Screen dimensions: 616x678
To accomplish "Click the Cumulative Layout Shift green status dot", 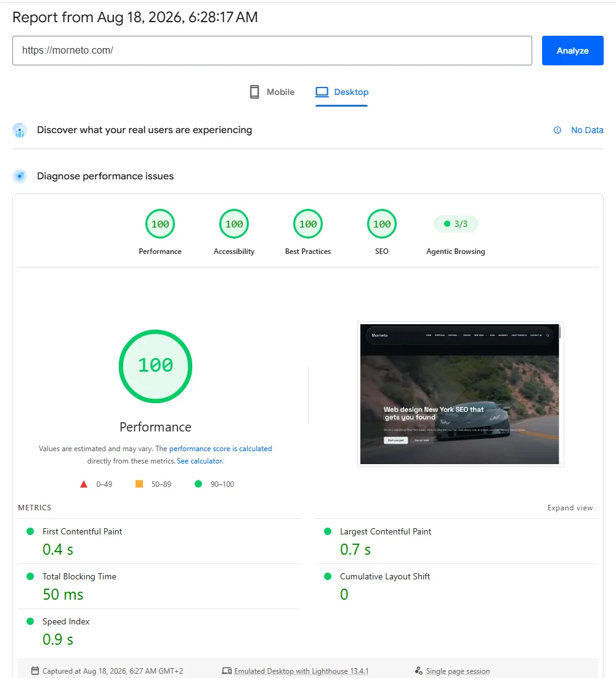I will click(328, 576).
